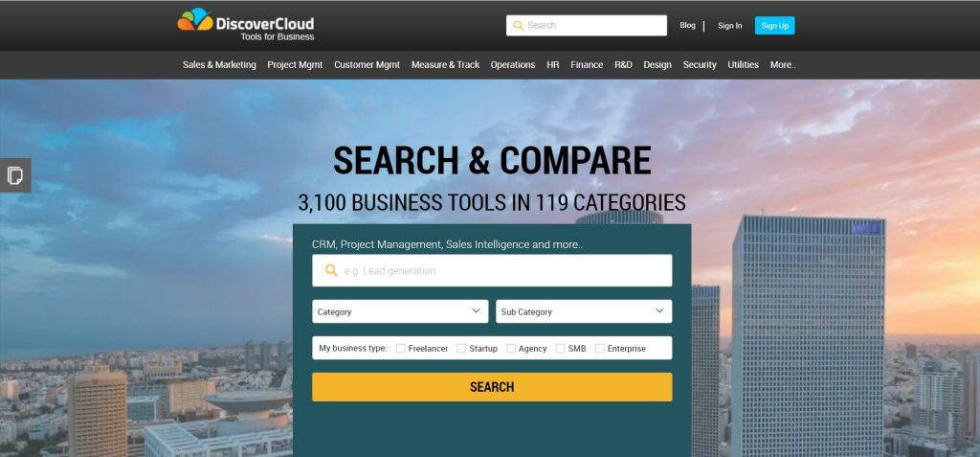The width and height of the screenshot is (980, 457).
Task: Click the magnifier icon in main search box
Action: pyautogui.click(x=331, y=270)
